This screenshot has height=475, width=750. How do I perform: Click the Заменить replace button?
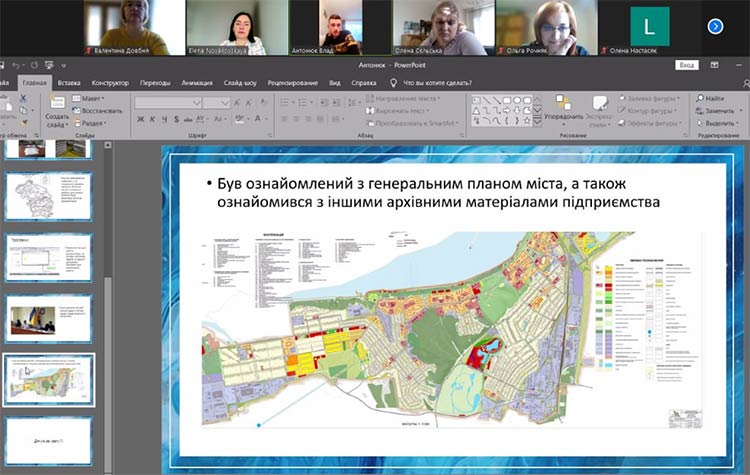[714, 110]
